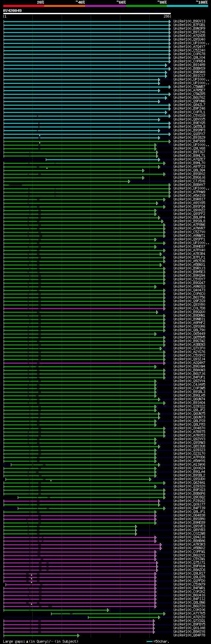Select hit label UniRef100_B9I4M9
Screen dimensions: 211x644
point(189,65)
